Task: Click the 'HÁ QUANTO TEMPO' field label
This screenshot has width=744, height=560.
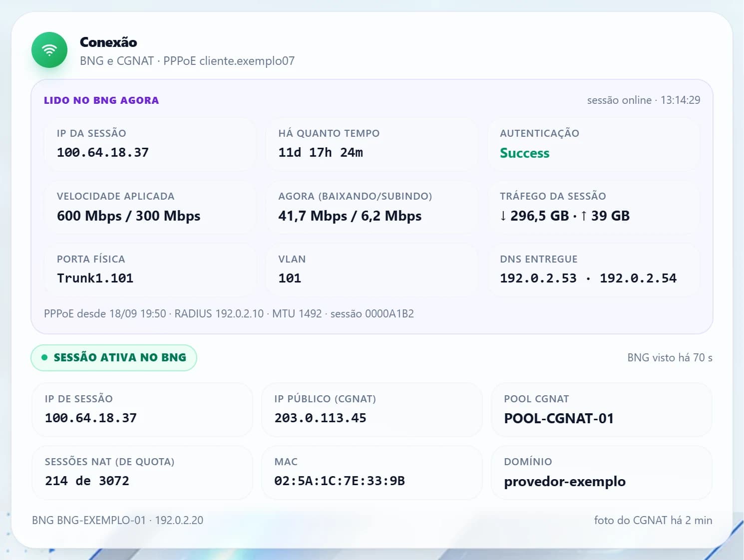Action: 329,133
